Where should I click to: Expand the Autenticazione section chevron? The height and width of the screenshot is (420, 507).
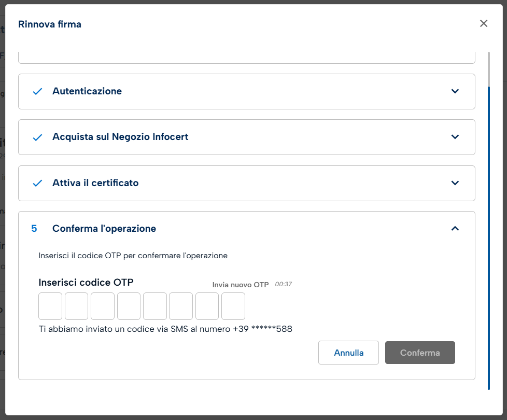tap(455, 91)
